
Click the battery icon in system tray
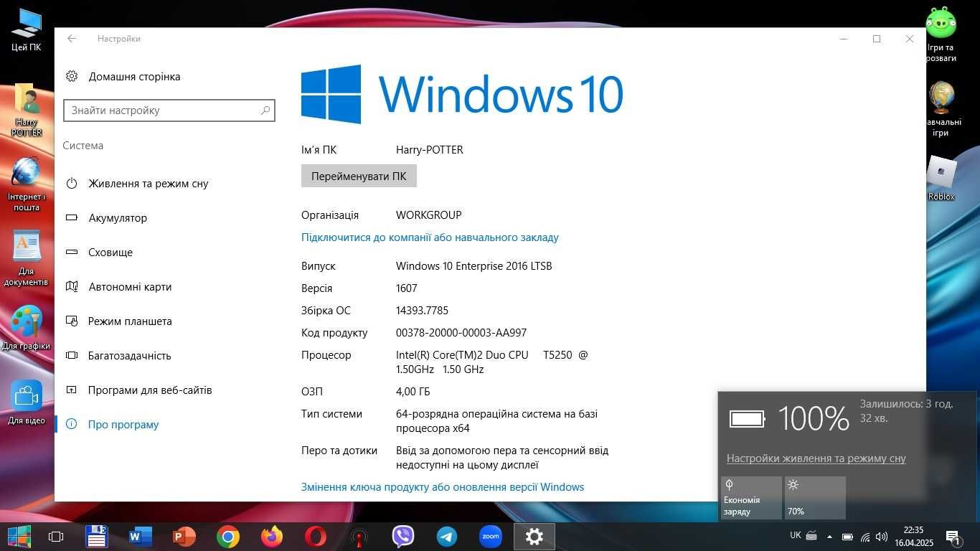847,537
